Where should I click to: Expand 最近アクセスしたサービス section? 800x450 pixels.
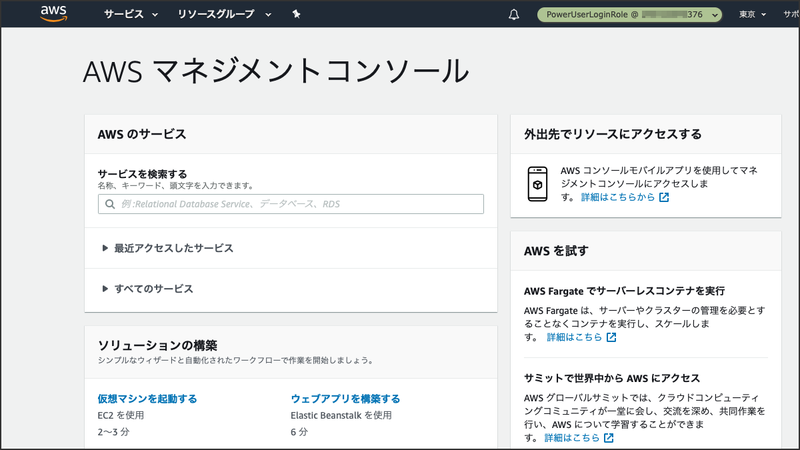tap(167, 248)
